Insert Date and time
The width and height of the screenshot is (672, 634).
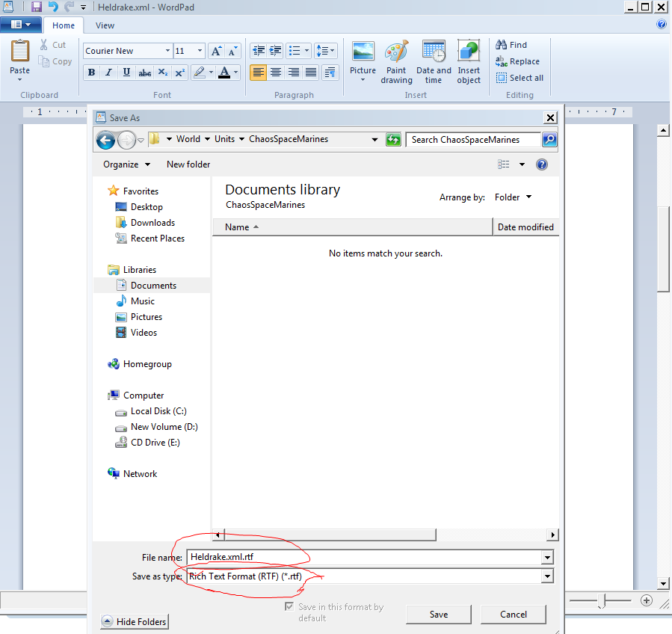pos(434,61)
